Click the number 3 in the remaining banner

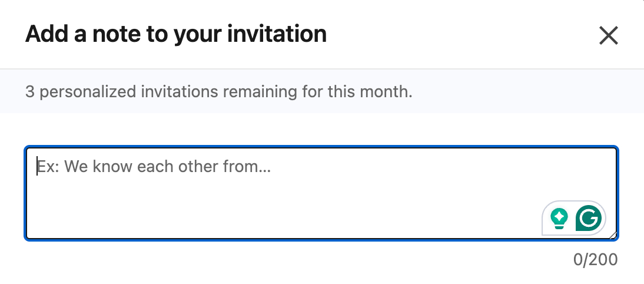(29, 92)
